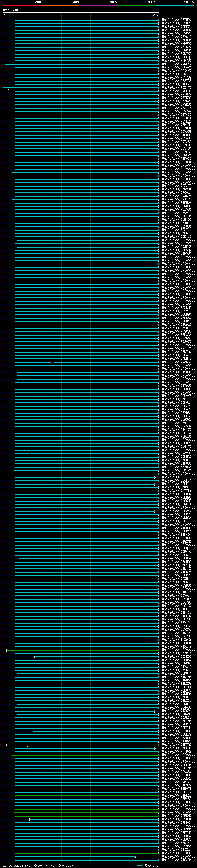Viewport: 197px width, 868px height.
Task: Select the UniRef100_P21531 label
Action: 176,210
